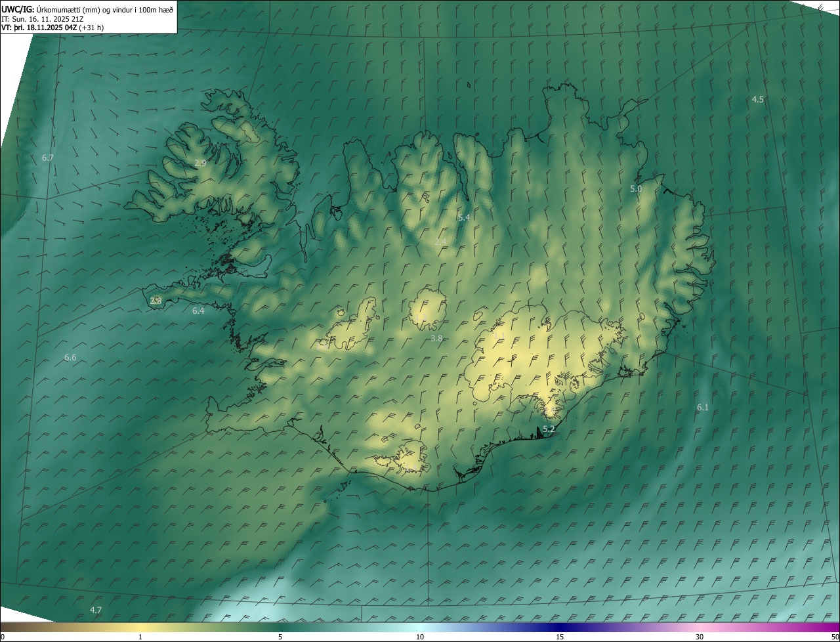This screenshot has width=840, height=642.
Task: Click the colorbar tick label 0
Action: (3, 637)
